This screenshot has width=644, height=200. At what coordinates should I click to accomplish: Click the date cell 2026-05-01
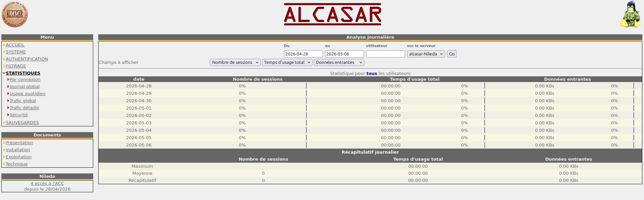tap(139, 108)
